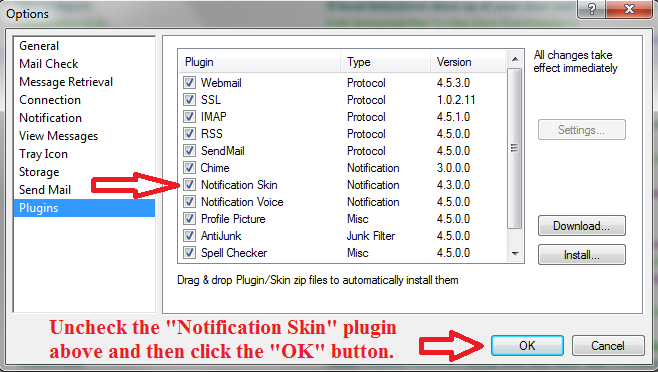Click the plugin list scrollbar thumb
Viewport: 658px width, 372px height.
coord(514,148)
